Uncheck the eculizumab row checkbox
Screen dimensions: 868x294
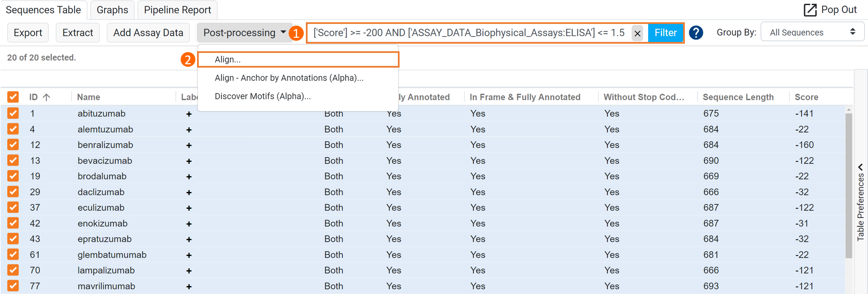coord(13,207)
